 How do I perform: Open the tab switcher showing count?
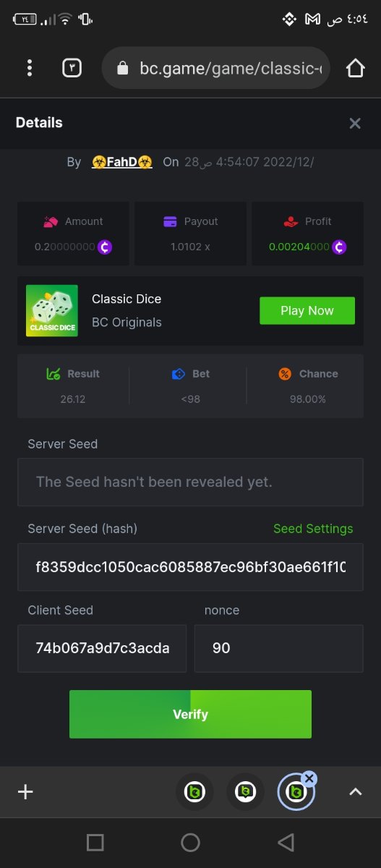(72, 68)
